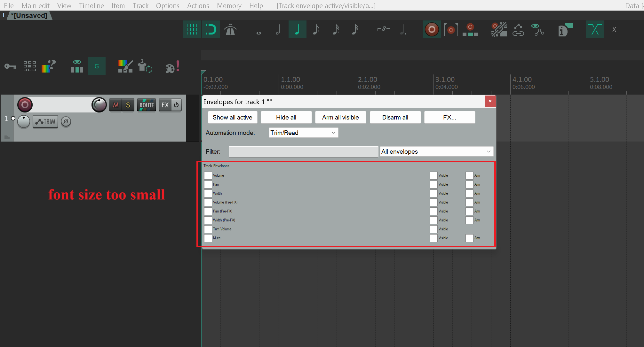644x347 pixels.
Task: Click the metronome icon in toolbar
Action: (230, 30)
